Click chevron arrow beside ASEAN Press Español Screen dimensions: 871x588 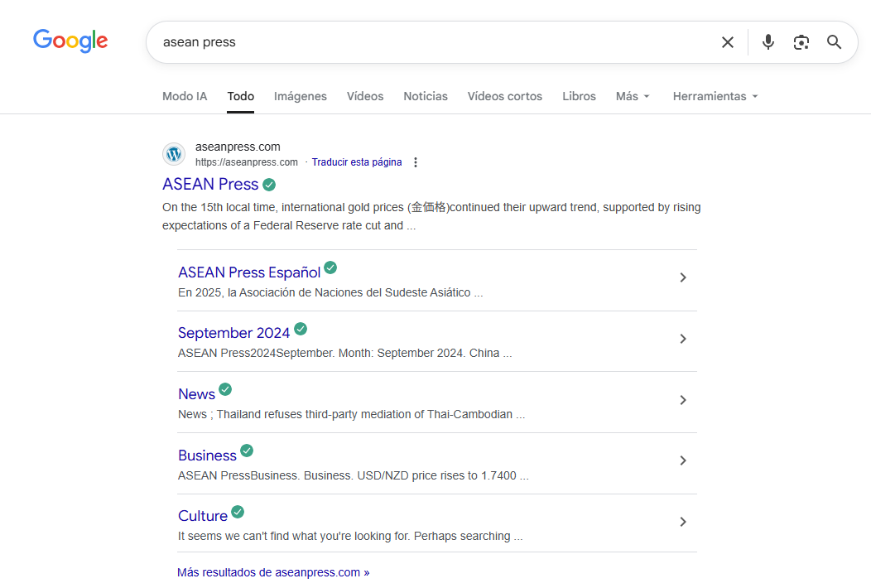[x=683, y=277]
